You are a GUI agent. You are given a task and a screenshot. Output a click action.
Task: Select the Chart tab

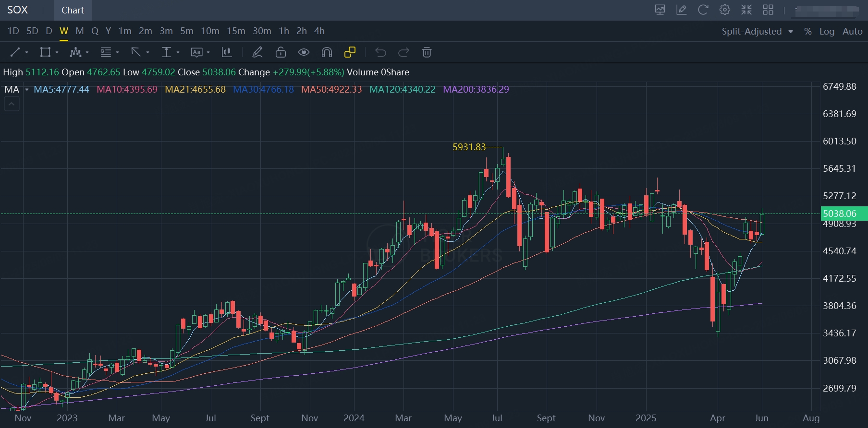(73, 10)
